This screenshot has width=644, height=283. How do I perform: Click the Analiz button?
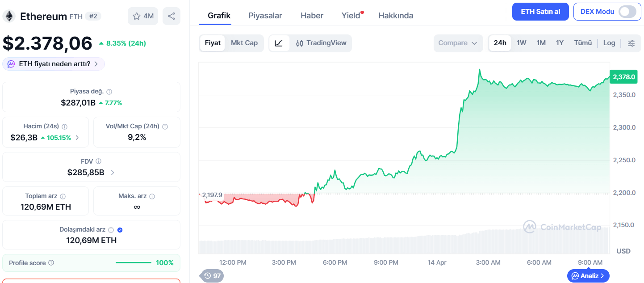(x=588, y=276)
